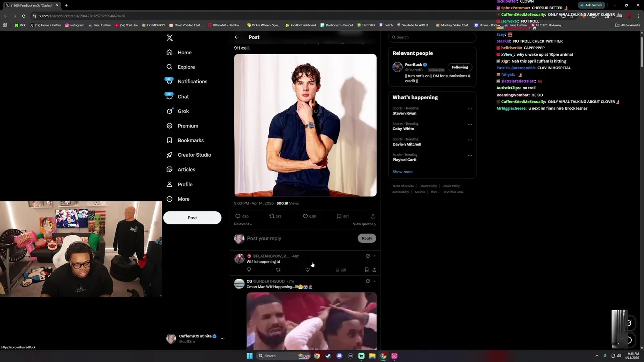644x362 pixels.
Task: Open Explore in the X sidebar
Action: [181, 67]
